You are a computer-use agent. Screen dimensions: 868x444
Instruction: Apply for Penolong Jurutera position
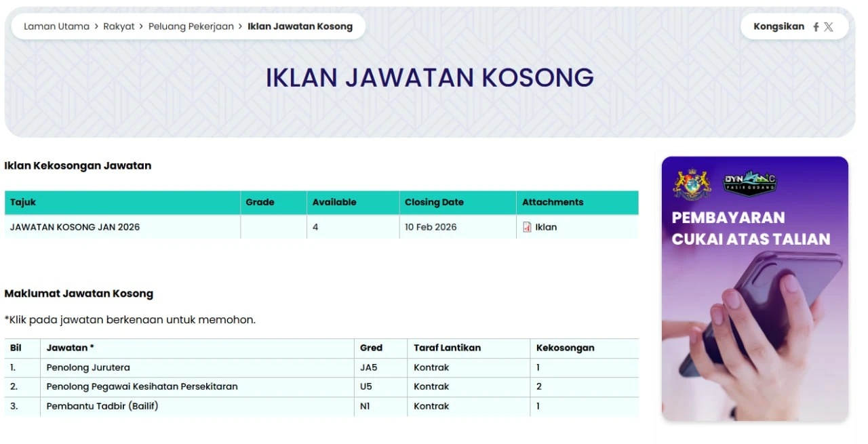[x=88, y=367]
